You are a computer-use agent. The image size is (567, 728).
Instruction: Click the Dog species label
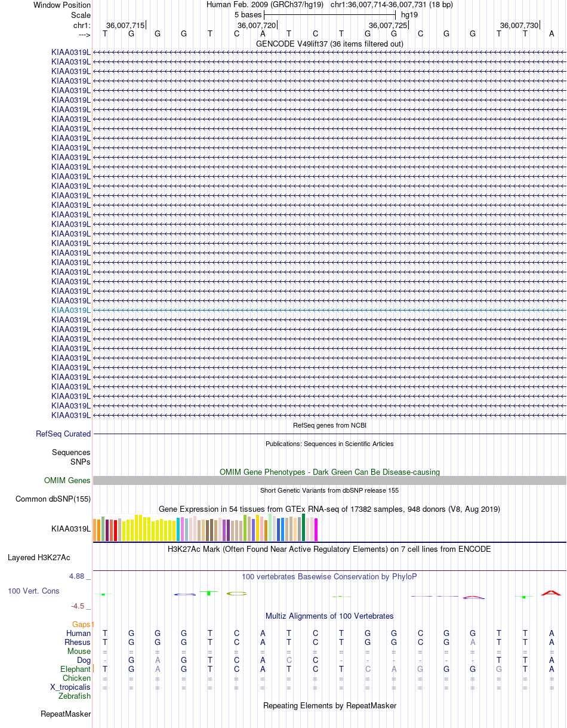point(84,661)
